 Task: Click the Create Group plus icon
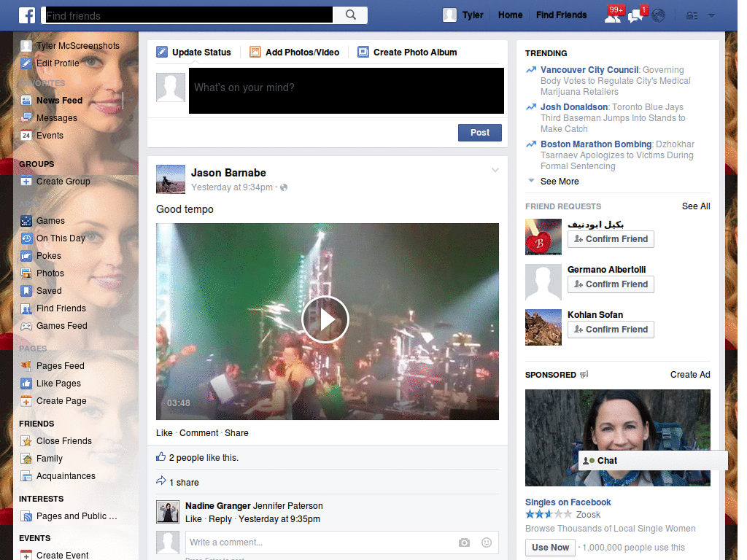(x=26, y=182)
